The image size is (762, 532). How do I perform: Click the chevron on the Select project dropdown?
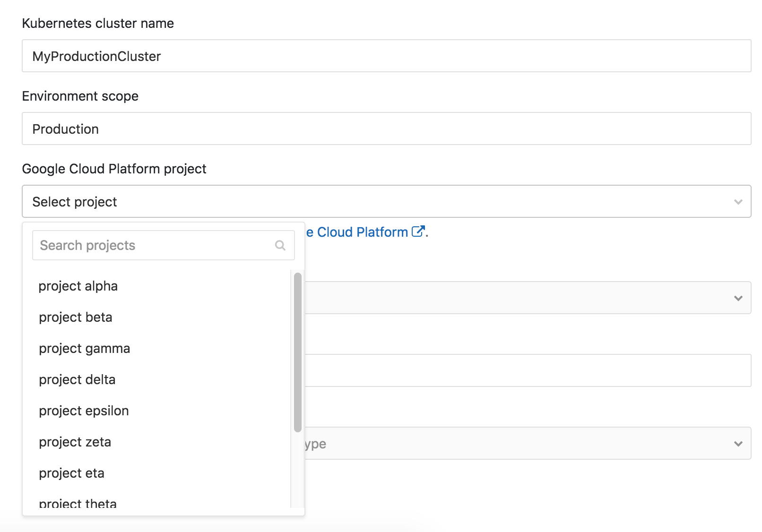(x=738, y=202)
